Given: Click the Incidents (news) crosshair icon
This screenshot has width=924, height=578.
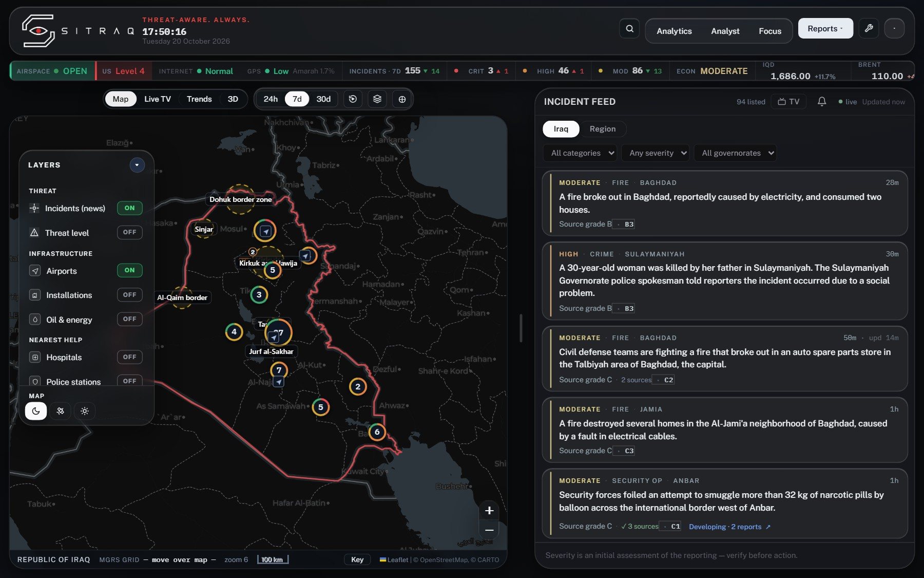Looking at the screenshot, I should [34, 208].
